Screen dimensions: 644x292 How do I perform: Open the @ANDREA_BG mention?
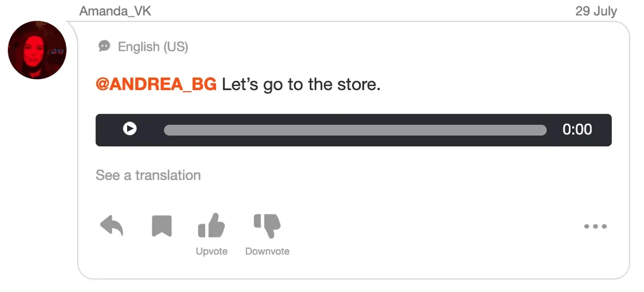(x=156, y=85)
